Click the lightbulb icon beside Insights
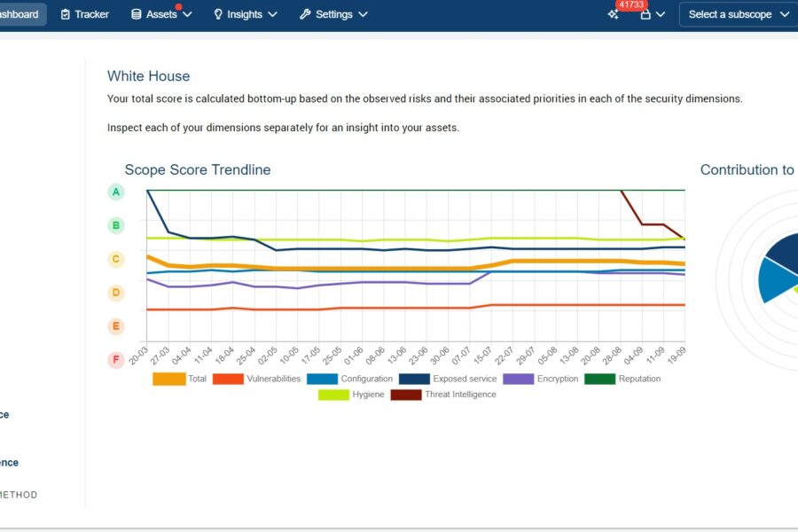Image resolution: width=798 pixels, height=532 pixels. [218, 14]
